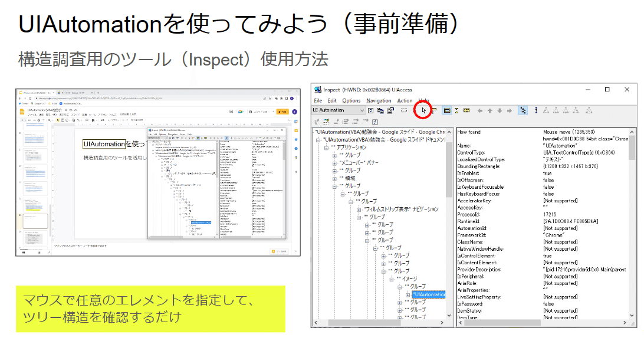Click the right arrow navigation icon

[510, 110]
